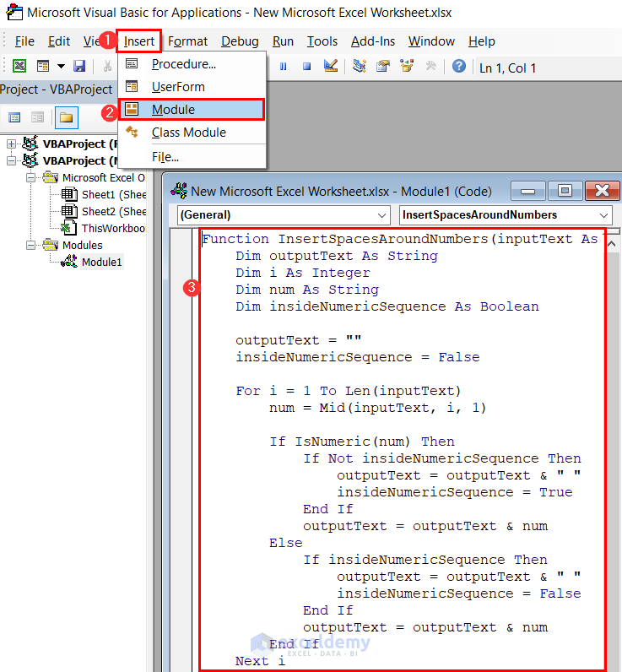Collapse the Microsoft Excel Objects folder

point(31,177)
